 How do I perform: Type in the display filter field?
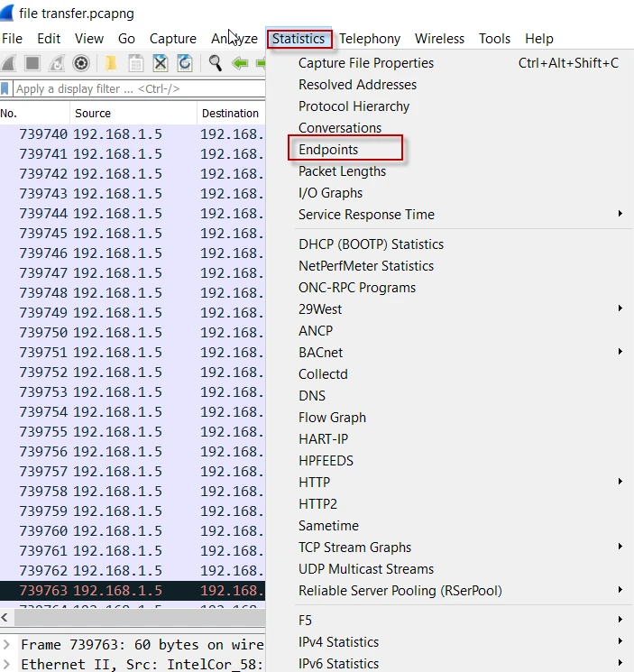tap(135, 88)
